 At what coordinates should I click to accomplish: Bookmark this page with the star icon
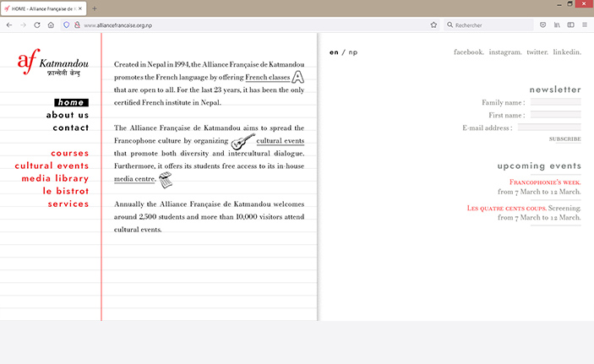(433, 25)
